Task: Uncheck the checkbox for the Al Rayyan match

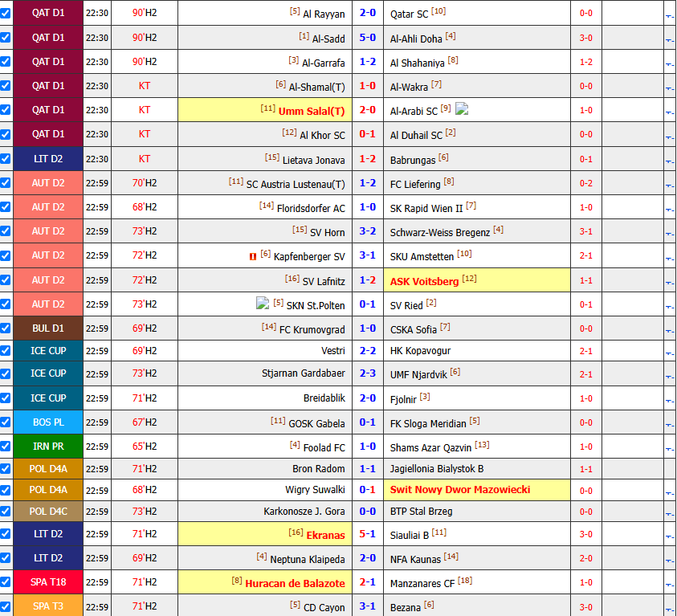Action: click(5, 13)
